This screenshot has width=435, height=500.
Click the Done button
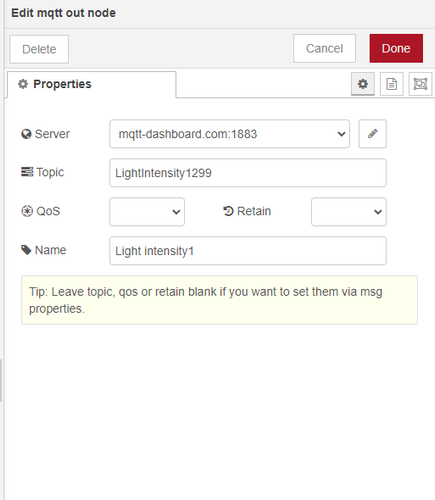pos(396,48)
